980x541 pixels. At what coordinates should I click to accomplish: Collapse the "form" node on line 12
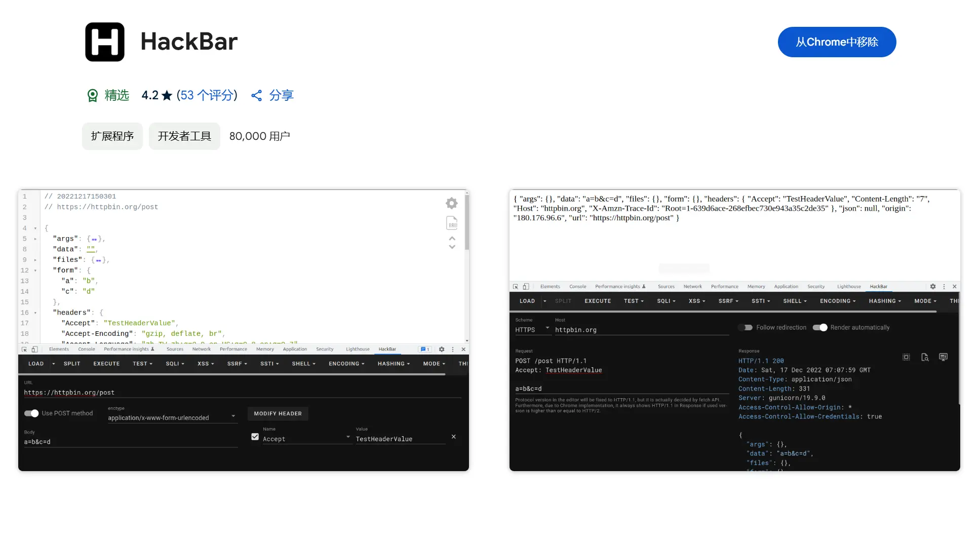coord(35,270)
